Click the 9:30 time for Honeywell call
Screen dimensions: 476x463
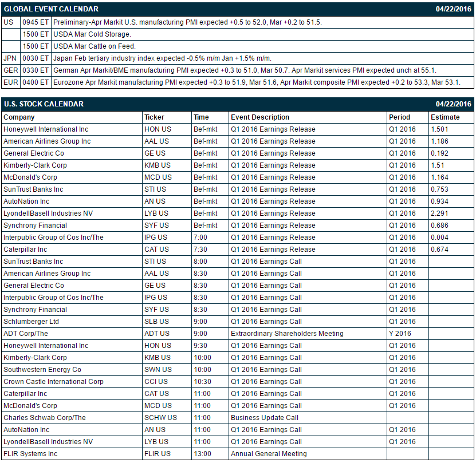tap(200, 346)
